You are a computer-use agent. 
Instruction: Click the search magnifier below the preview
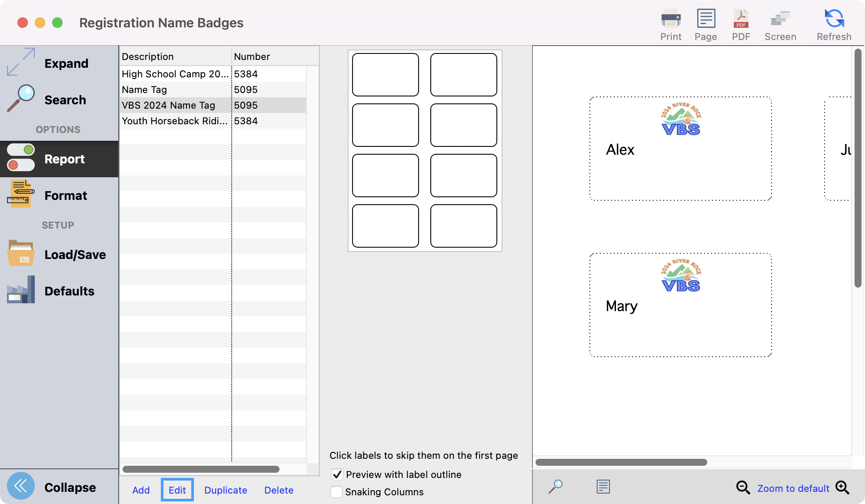tap(555, 487)
